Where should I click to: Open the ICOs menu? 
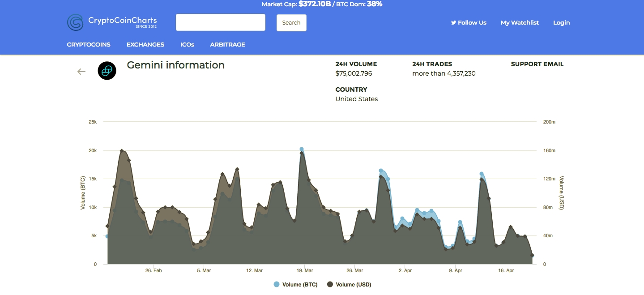coord(187,44)
